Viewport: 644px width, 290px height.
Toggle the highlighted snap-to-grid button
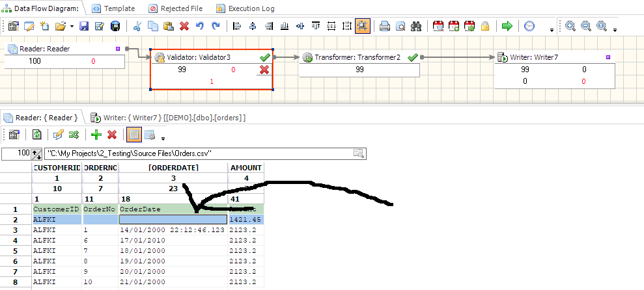[362, 26]
